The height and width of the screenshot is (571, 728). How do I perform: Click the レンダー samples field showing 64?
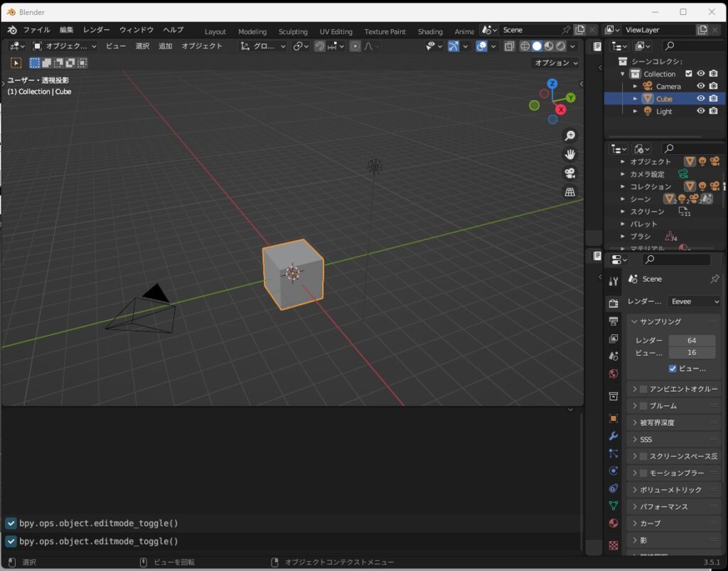pos(691,341)
